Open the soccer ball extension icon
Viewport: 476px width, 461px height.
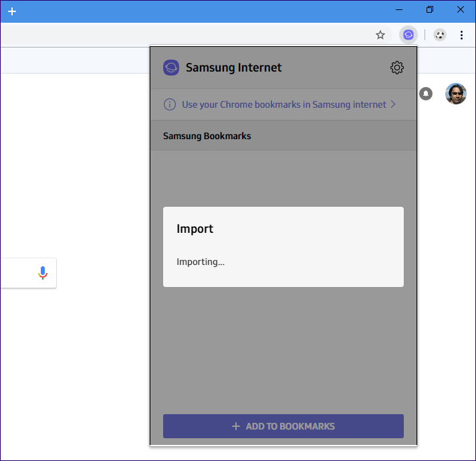pyautogui.click(x=440, y=35)
